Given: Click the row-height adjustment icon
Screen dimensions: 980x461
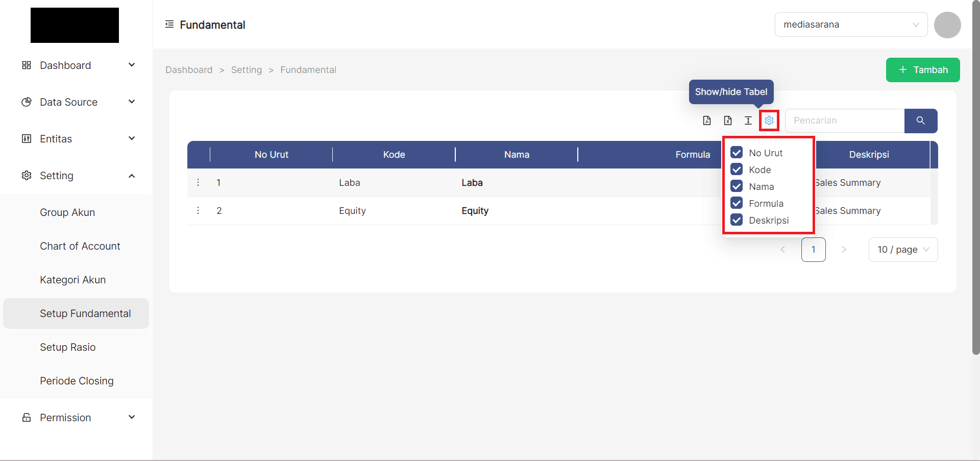Looking at the screenshot, I should pyautogui.click(x=748, y=120).
